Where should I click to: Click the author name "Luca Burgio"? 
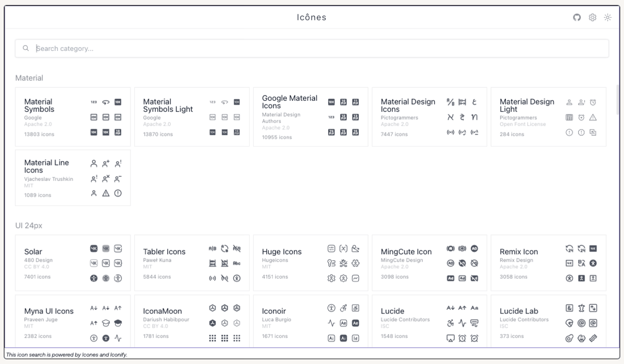coord(277,320)
